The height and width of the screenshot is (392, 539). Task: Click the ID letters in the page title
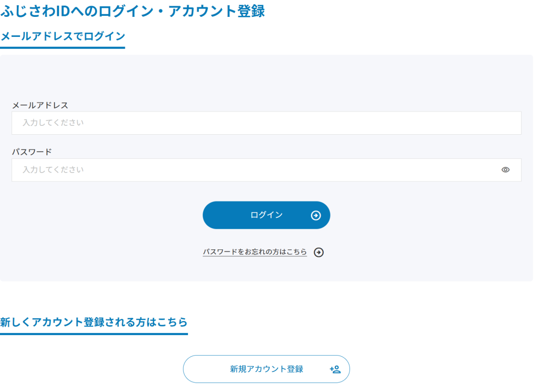point(64,12)
